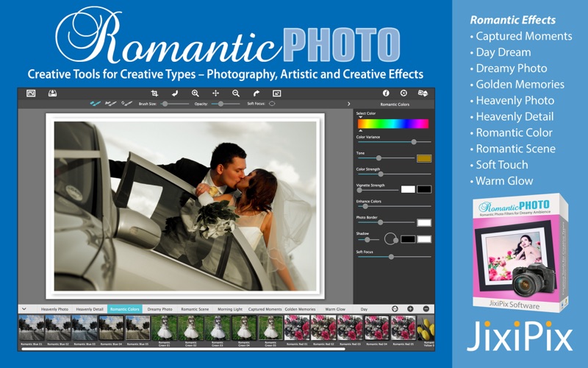Click the undo curved-arrow icon
This screenshot has height=368, width=588.
tap(175, 93)
